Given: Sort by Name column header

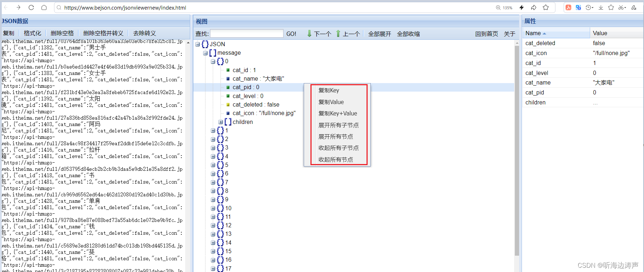Looking at the screenshot, I should pos(556,33).
